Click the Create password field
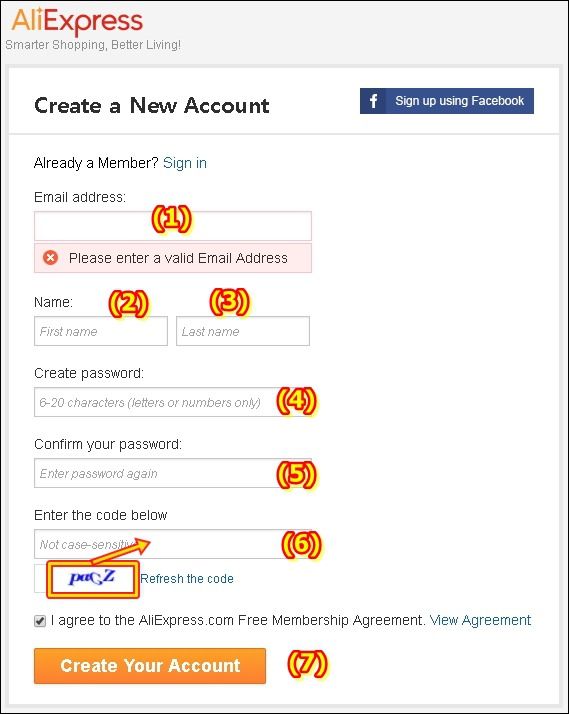Image resolution: width=569 pixels, height=714 pixels. click(x=173, y=402)
